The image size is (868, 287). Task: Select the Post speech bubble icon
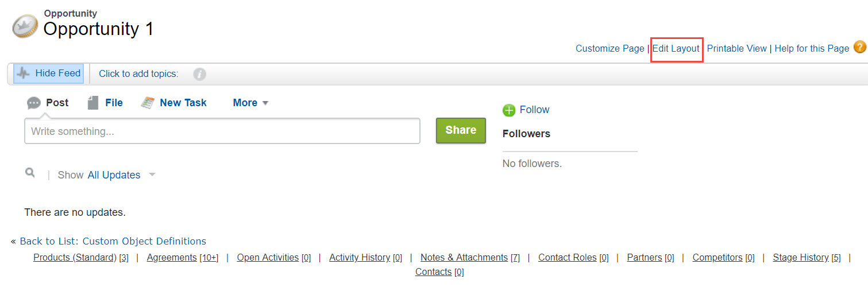34,103
